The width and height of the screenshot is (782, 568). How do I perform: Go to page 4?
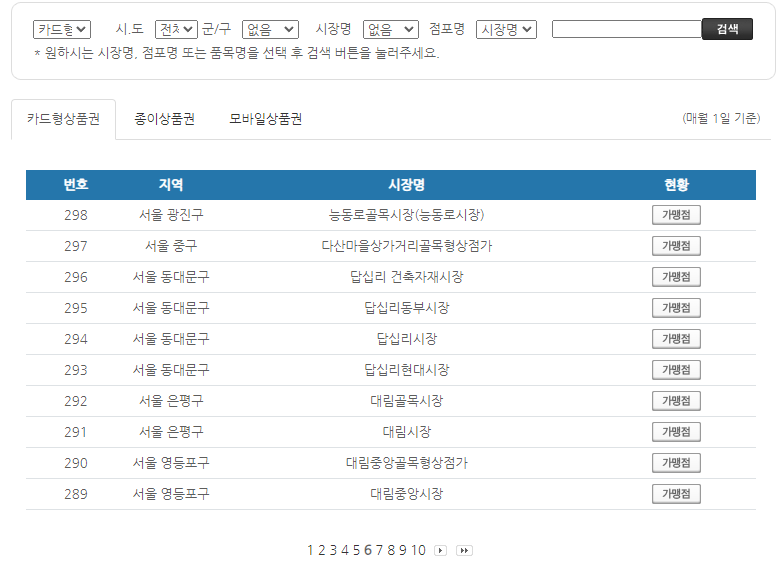345,551
